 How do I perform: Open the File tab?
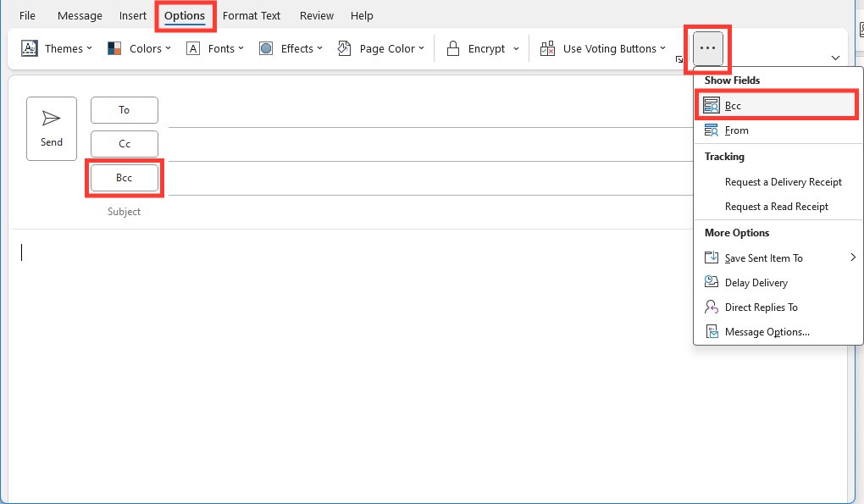point(27,16)
